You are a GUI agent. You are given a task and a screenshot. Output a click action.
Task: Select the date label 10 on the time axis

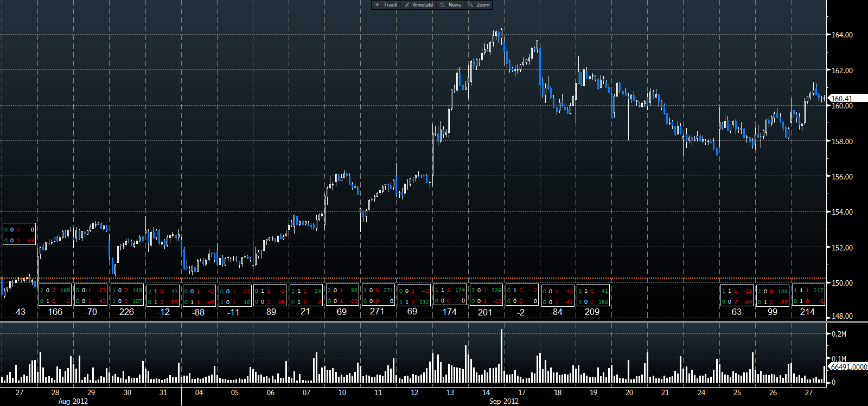tap(342, 392)
